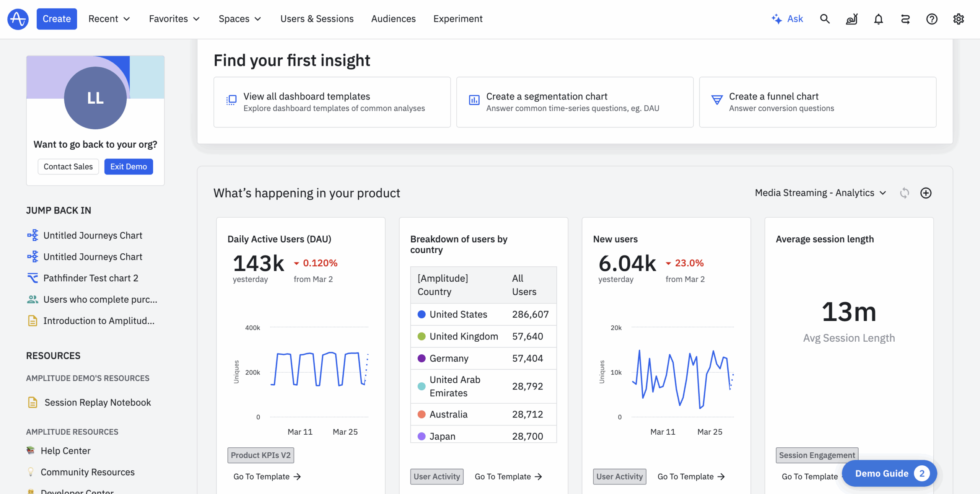The image size is (980, 494).
Task: Click the add chart plus circle icon
Action: tap(926, 193)
